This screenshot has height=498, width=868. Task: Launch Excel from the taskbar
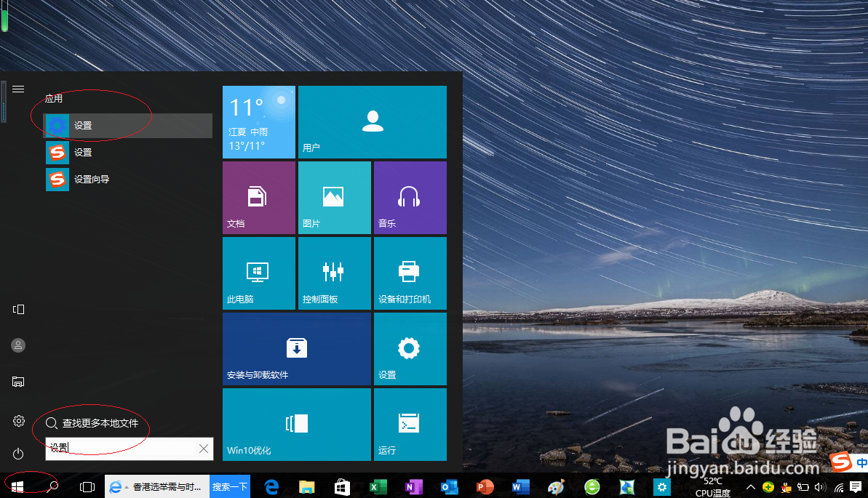click(378, 487)
